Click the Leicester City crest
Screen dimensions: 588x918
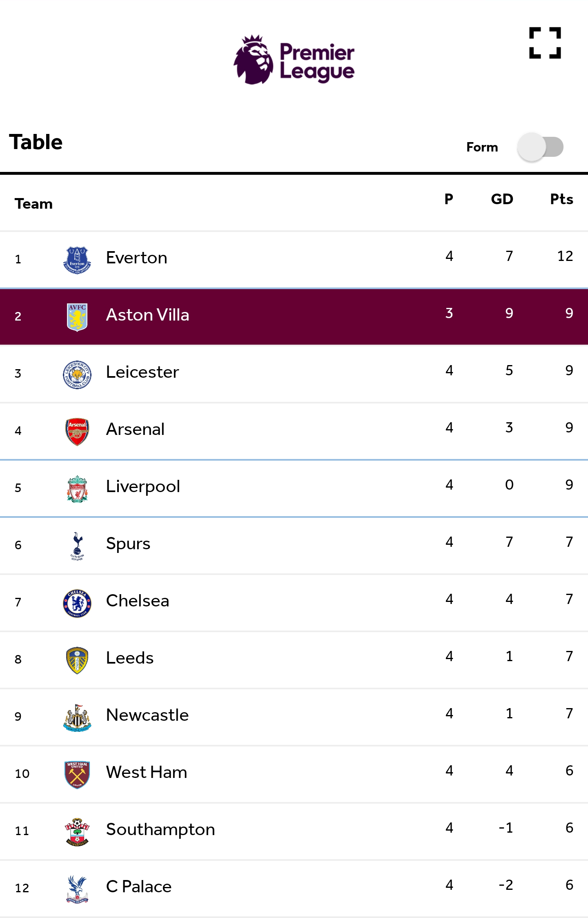pos(77,374)
